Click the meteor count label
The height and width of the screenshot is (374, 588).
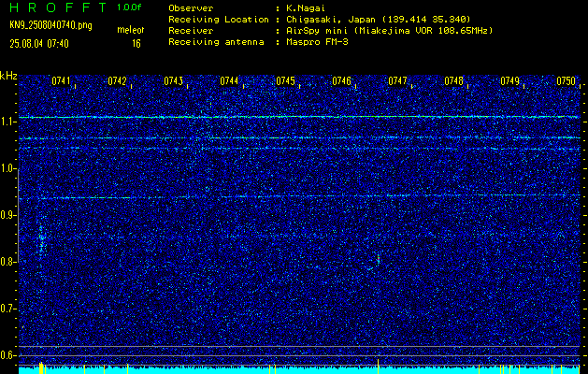click(x=131, y=30)
